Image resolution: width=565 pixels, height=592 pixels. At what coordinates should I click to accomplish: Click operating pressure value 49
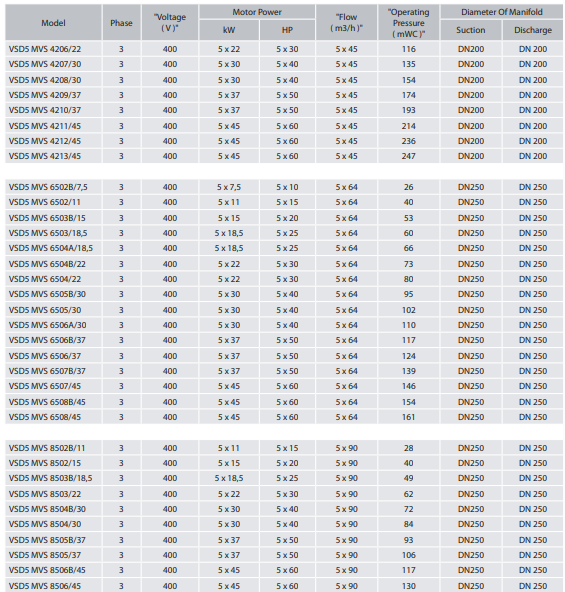(409, 479)
